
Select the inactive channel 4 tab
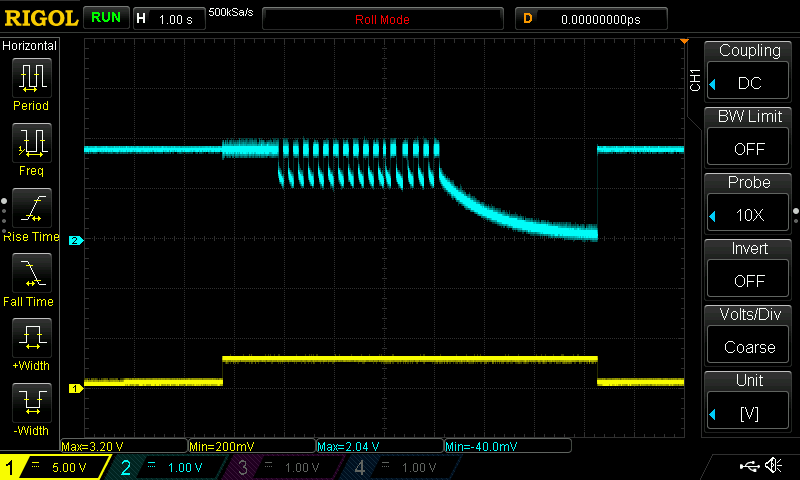(401, 467)
